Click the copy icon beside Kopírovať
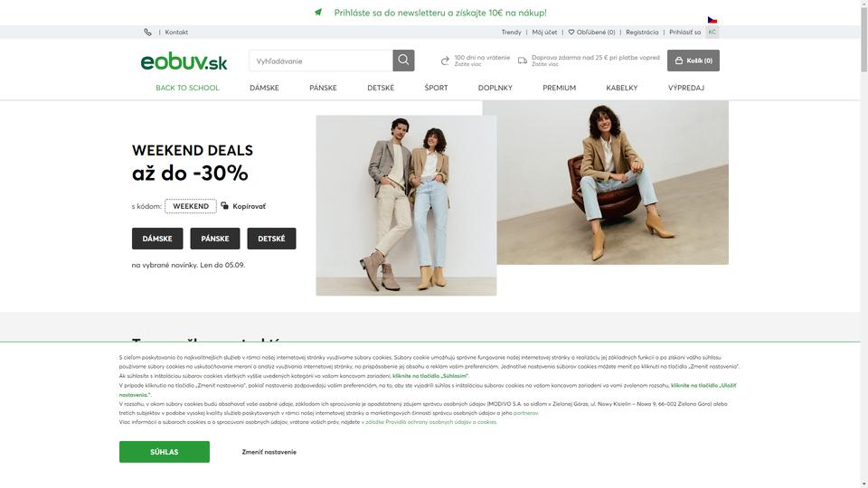868x488 pixels. click(x=225, y=206)
